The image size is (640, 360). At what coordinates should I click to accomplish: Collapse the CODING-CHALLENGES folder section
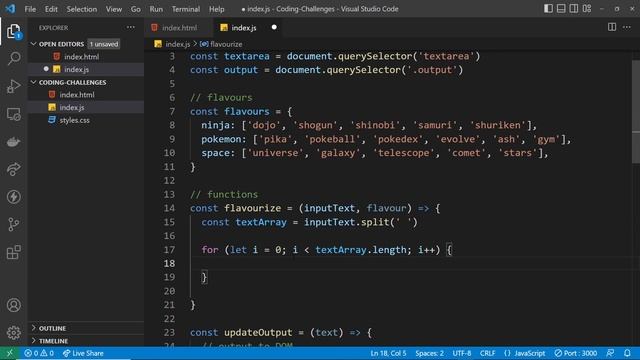(72, 82)
